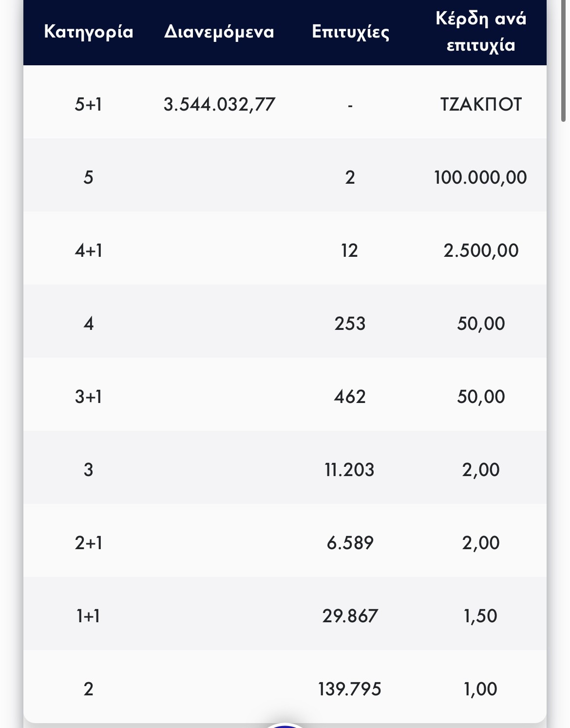Select the 2+1 category label

(x=88, y=543)
